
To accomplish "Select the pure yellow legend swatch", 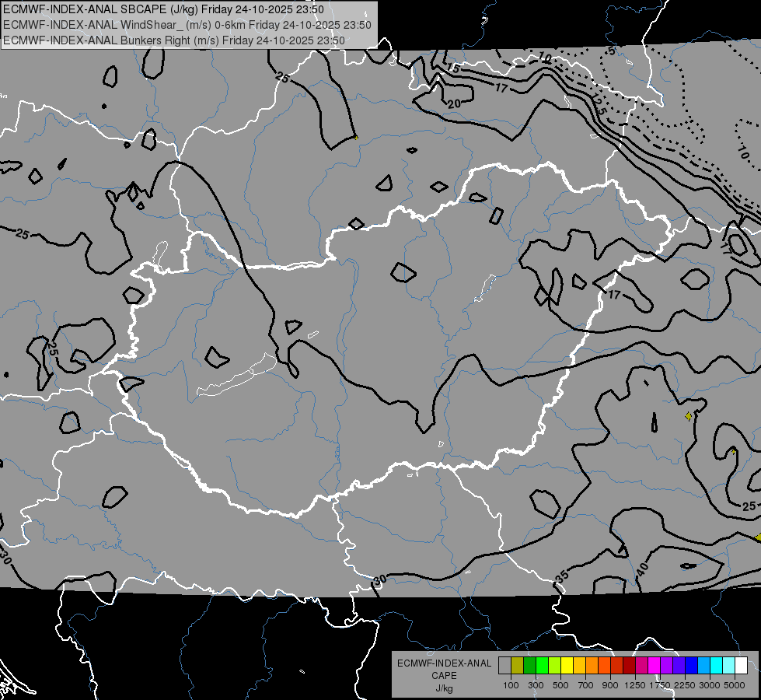I will click(567, 666).
